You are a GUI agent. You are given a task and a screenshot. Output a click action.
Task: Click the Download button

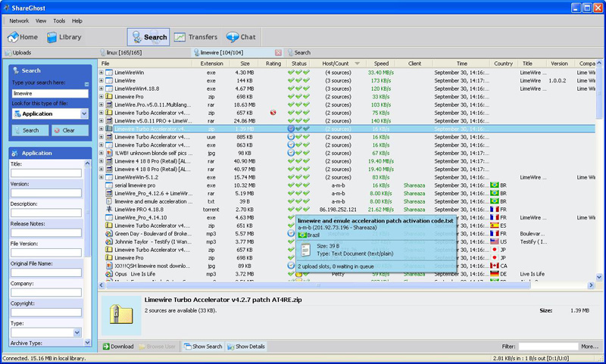coord(118,347)
